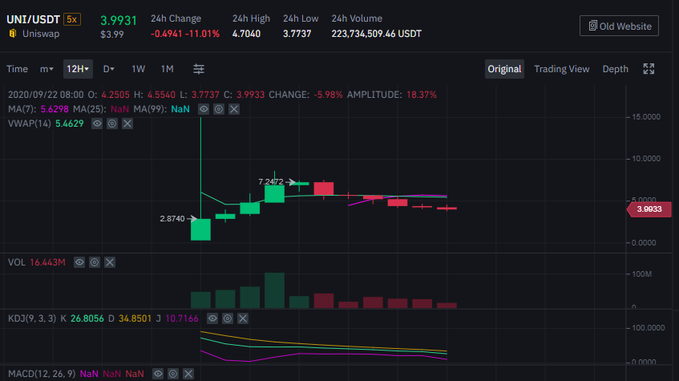Click the KDJ K value 26.8056
This screenshot has height=381, width=679.
(x=87, y=319)
